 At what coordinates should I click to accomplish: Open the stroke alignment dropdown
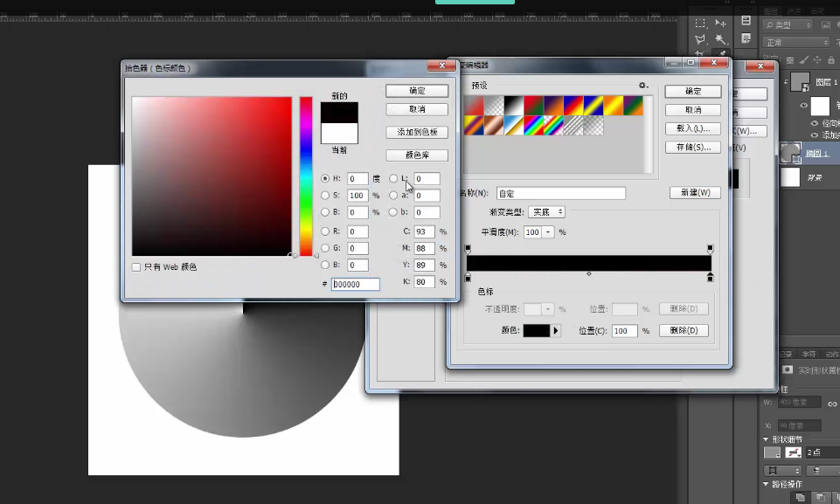782,471
